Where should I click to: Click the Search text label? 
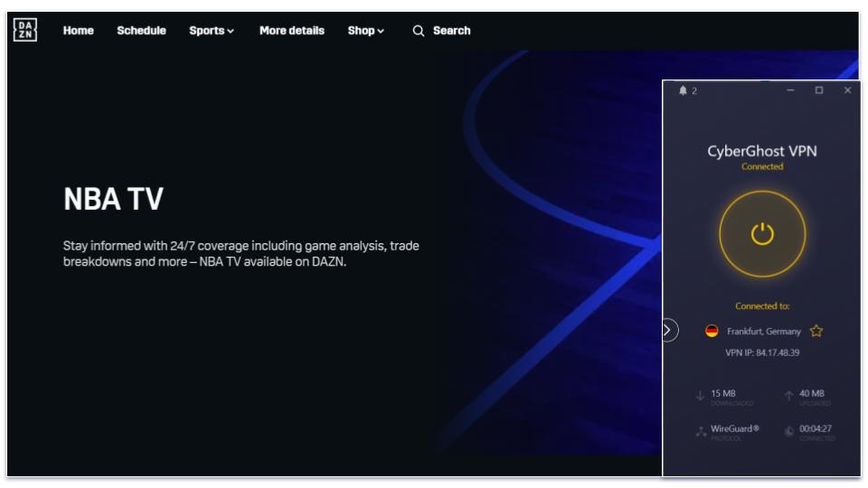pos(452,31)
